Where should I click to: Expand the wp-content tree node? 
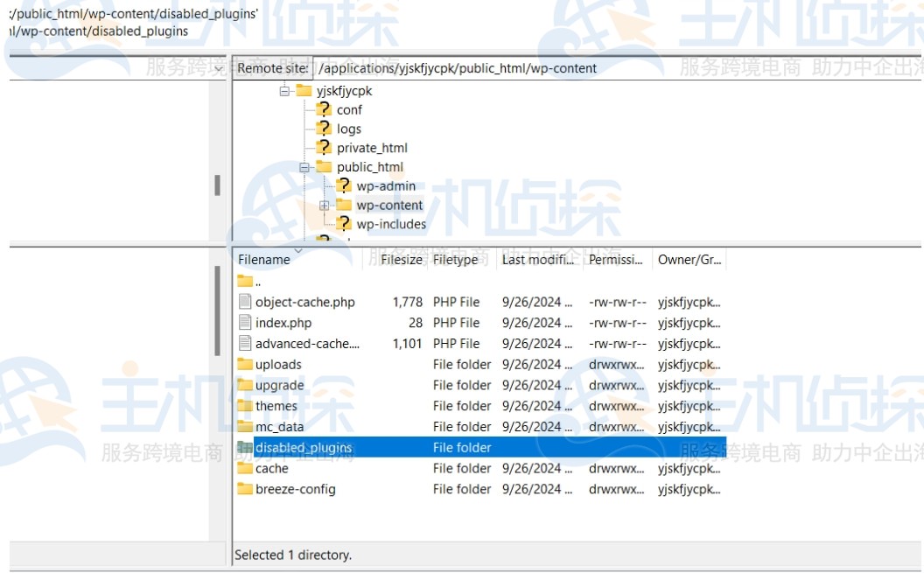(x=324, y=206)
